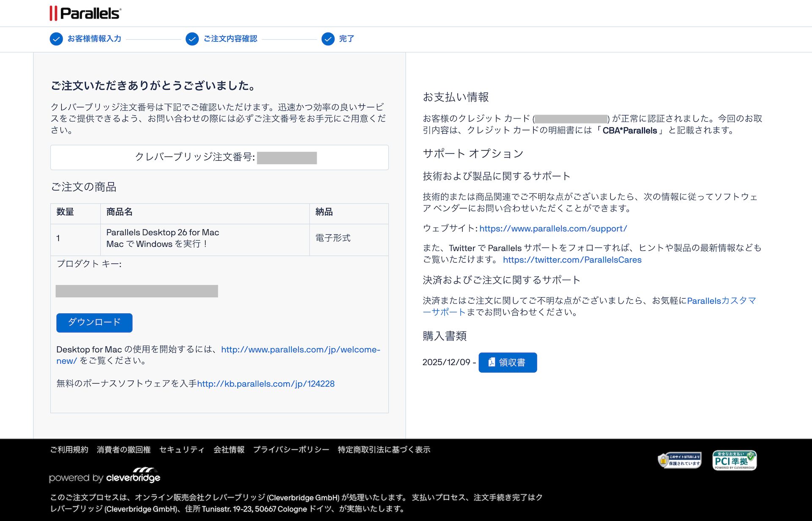Click the Parallels logo
Viewport: 812px width, 521px height.
85,13
